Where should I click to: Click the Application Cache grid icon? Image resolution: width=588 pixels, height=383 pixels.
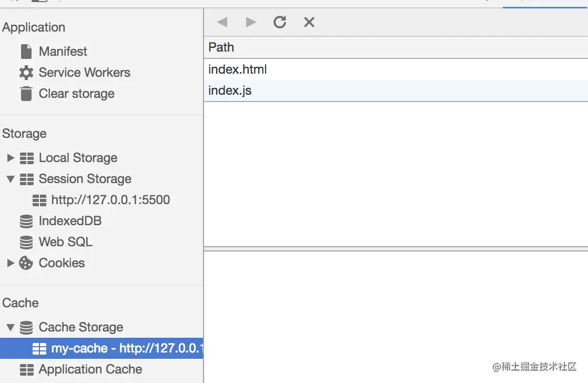click(27, 370)
